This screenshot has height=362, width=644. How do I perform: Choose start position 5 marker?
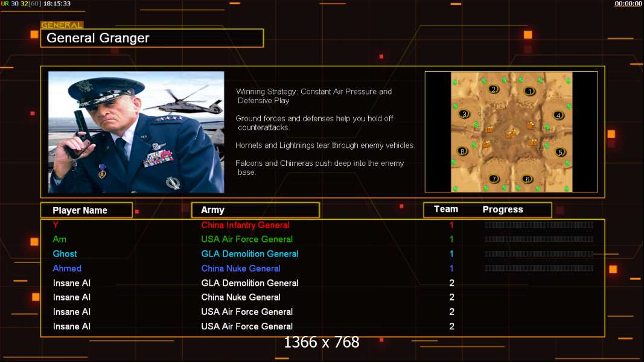click(x=560, y=152)
